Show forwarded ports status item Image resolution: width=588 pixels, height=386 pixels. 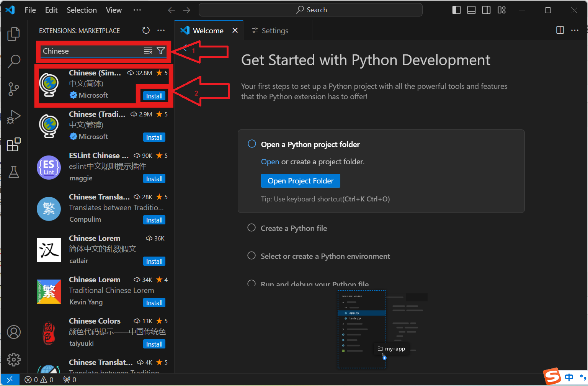pyautogui.click(x=70, y=379)
